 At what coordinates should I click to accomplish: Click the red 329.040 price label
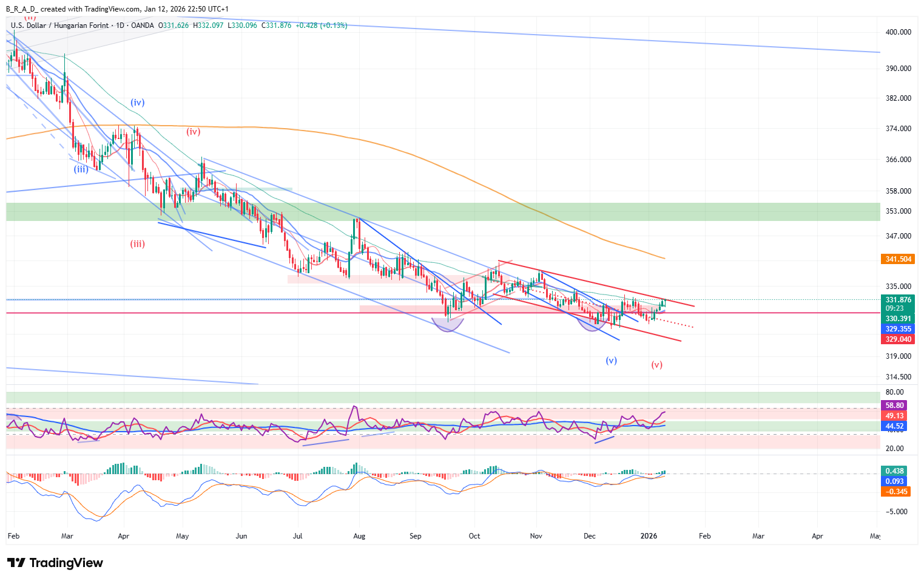(x=897, y=339)
